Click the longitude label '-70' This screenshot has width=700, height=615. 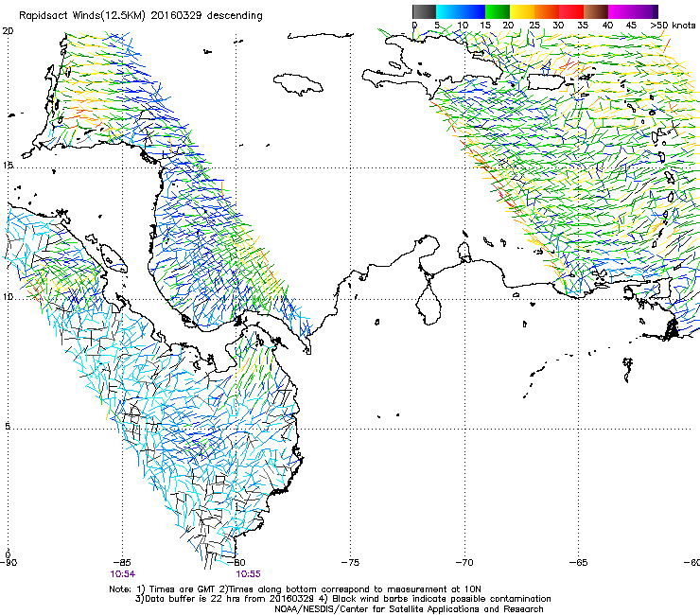pyautogui.click(x=464, y=562)
